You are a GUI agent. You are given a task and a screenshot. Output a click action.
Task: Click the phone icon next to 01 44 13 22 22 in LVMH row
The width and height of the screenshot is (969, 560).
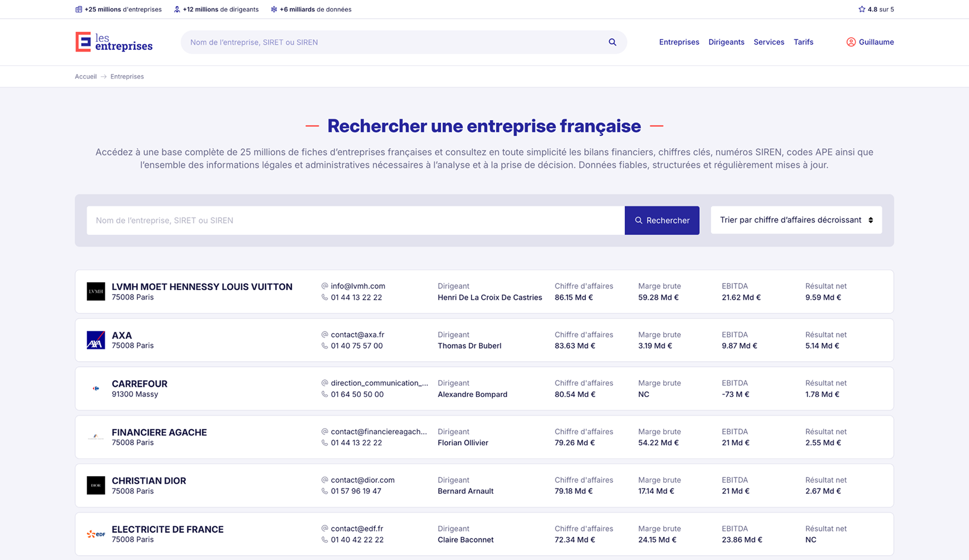point(325,298)
